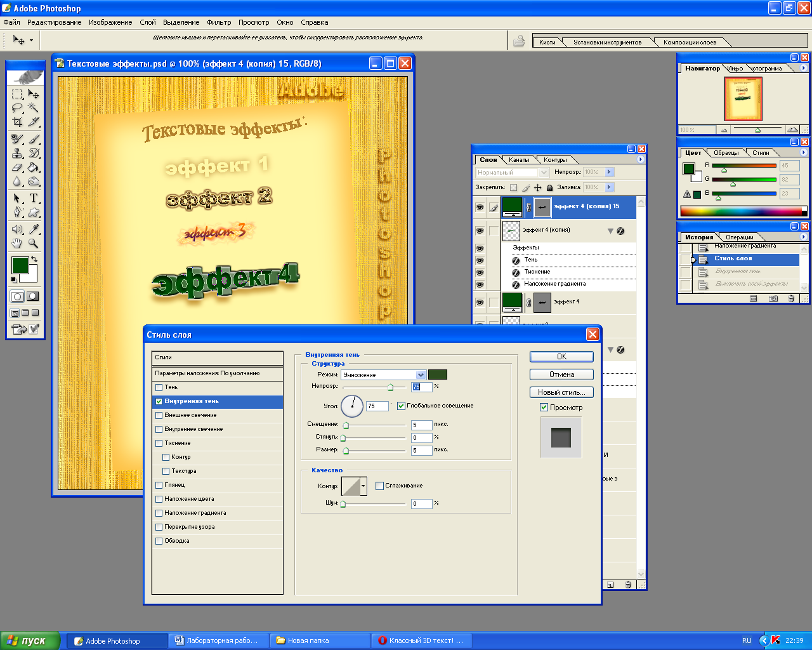Viewport: 812px width, 650px height.
Task: Open the Изображение menu
Action: click(x=110, y=22)
